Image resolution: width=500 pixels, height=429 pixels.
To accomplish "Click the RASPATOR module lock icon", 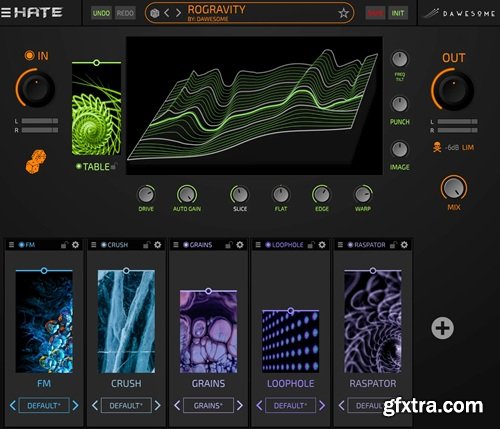I will coord(393,245).
